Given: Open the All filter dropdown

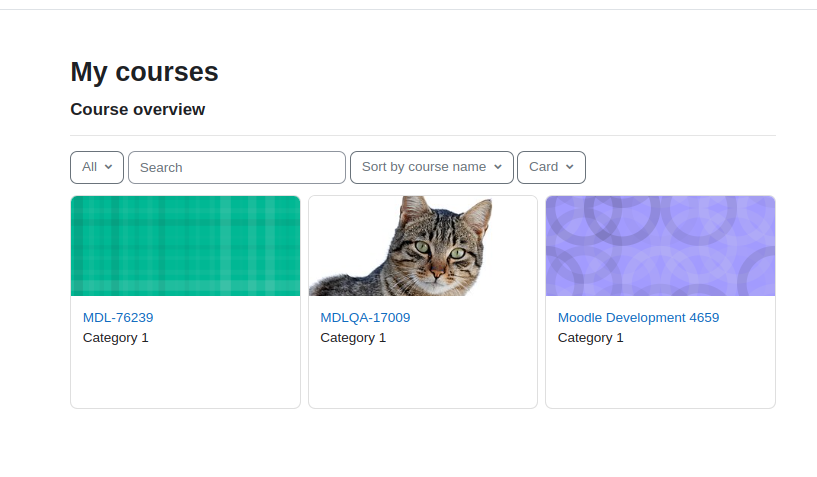Looking at the screenshot, I should pos(97,167).
